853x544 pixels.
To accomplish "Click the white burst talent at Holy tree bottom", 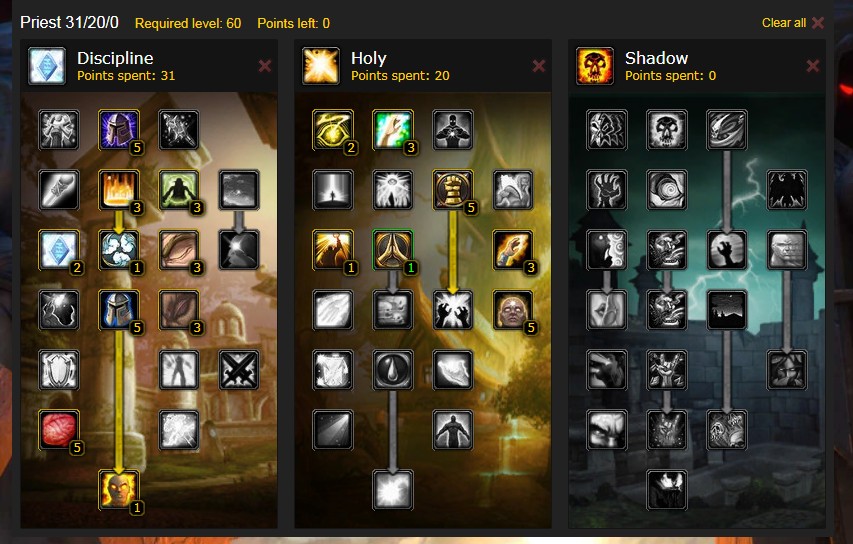I will pos(393,490).
